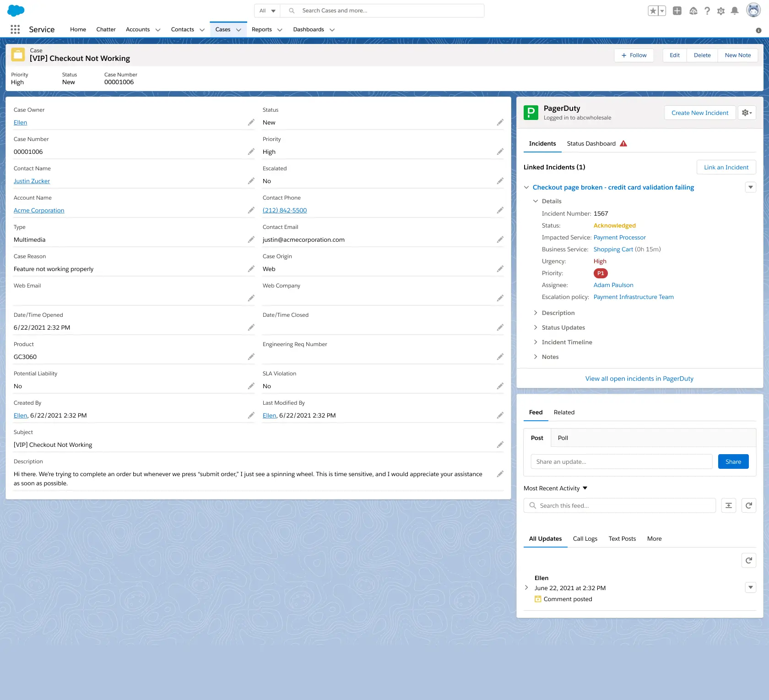Image resolution: width=769 pixels, height=700 pixels.
Task: Go to the Chatter tab
Action: point(106,29)
